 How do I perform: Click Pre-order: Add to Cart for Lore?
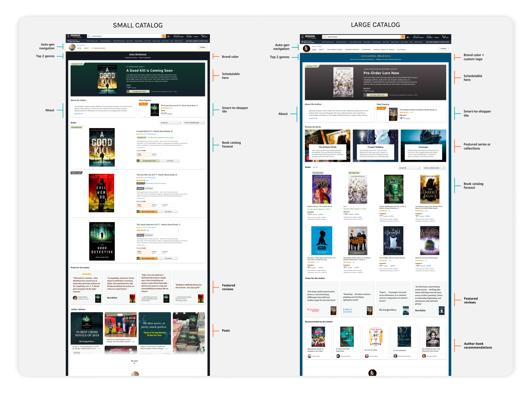(x=375, y=95)
